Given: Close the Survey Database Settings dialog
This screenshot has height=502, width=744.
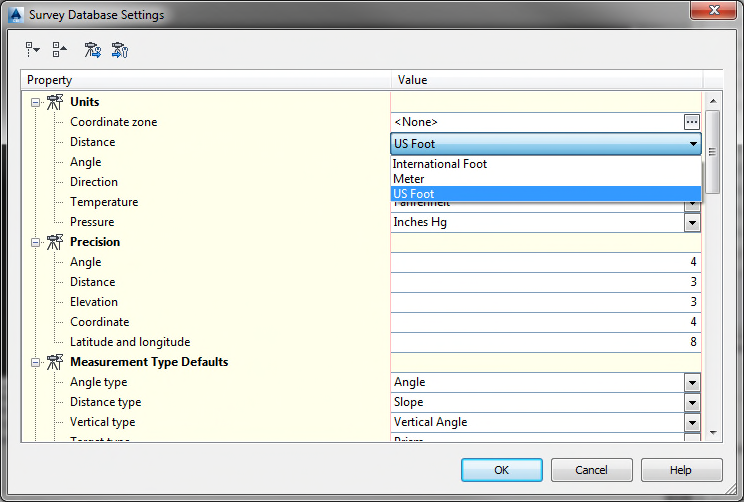Looking at the screenshot, I should click(713, 10).
